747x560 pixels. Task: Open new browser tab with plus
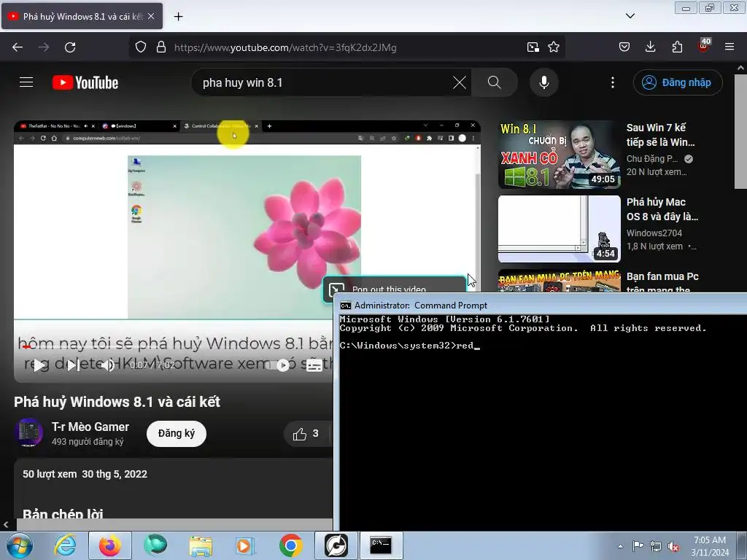point(178,17)
